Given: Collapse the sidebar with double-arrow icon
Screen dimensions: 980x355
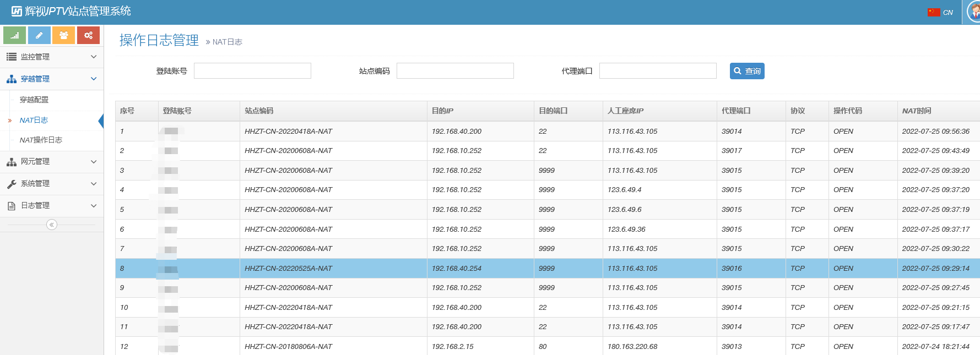Looking at the screenshot, I should 52,225.
